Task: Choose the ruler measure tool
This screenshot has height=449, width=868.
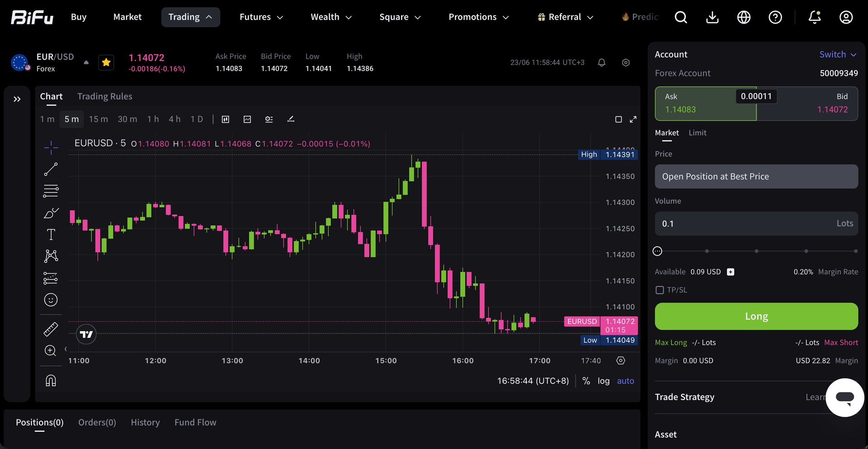Action: pos(51,329)
